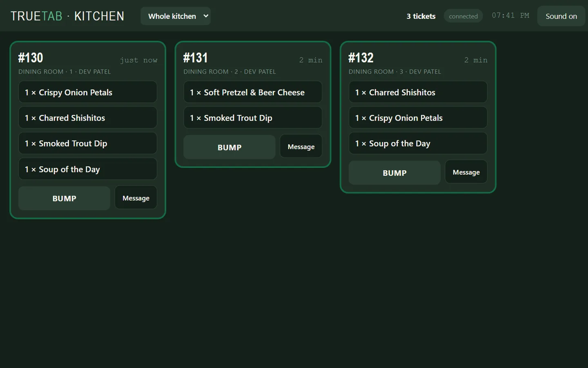The height and width of the screenshot is (368, 588).
Task: Click the connected status badge
Action: click(x=463, y=16)
